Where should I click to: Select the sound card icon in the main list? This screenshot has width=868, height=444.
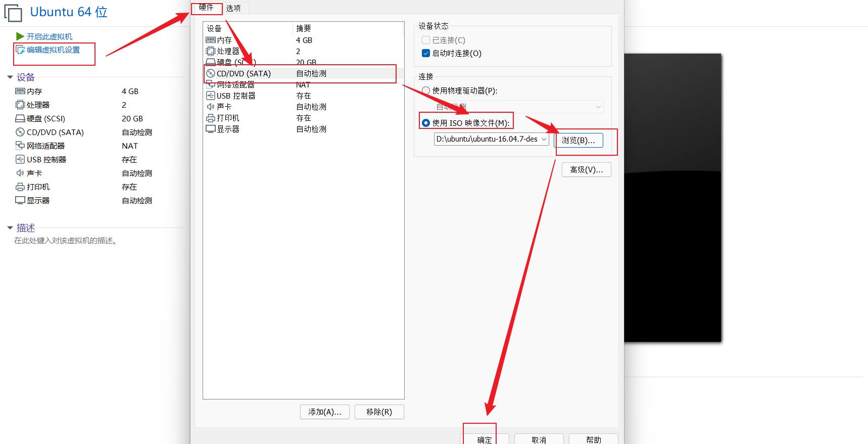20,173
